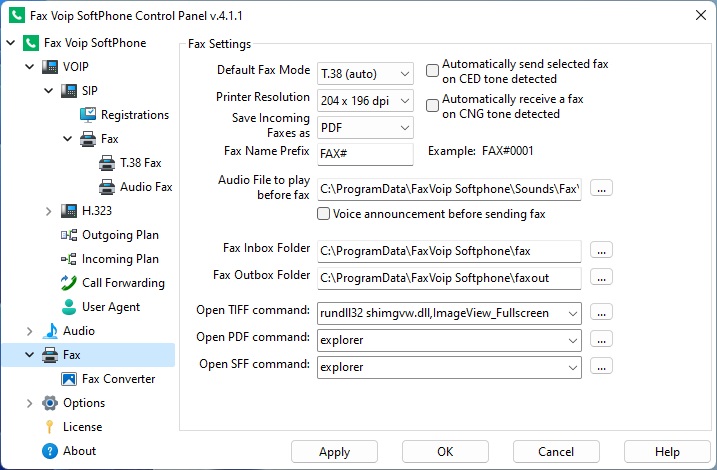This screenshot has width=717, height=470.
Task: Browse for the Open TIFF command
Action: [601, 313]
